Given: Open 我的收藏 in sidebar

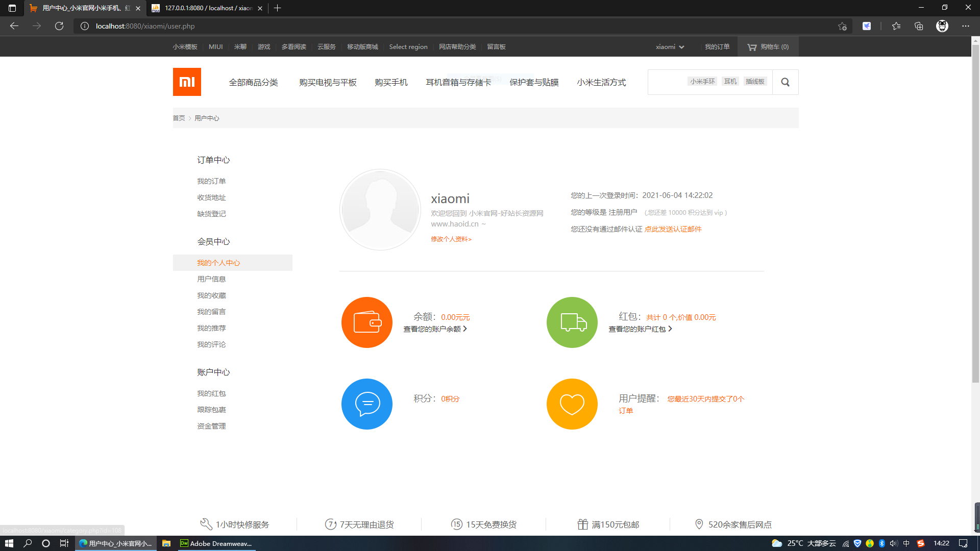Looking at the screenshot, I should [211, 295].
